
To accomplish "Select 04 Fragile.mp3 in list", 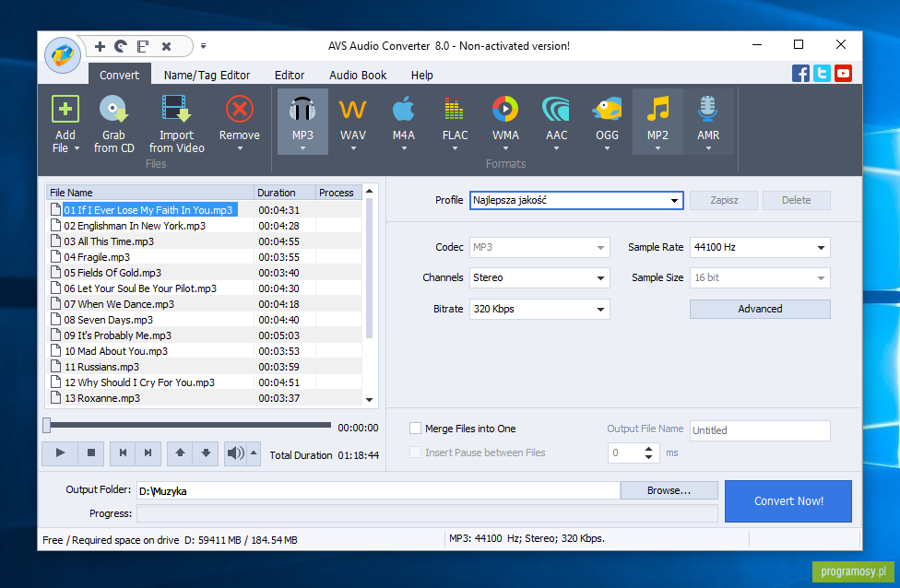I will pos(204,257).
